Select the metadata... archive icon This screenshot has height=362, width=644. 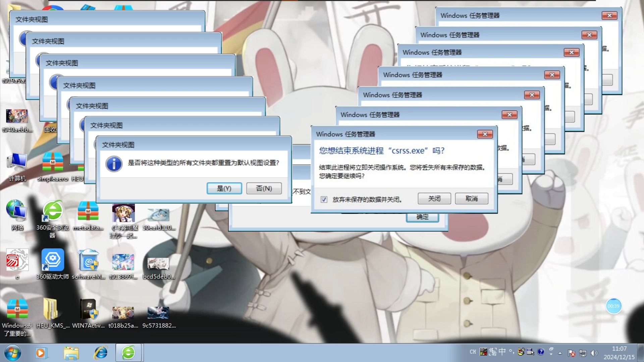(x=88, y=216)
